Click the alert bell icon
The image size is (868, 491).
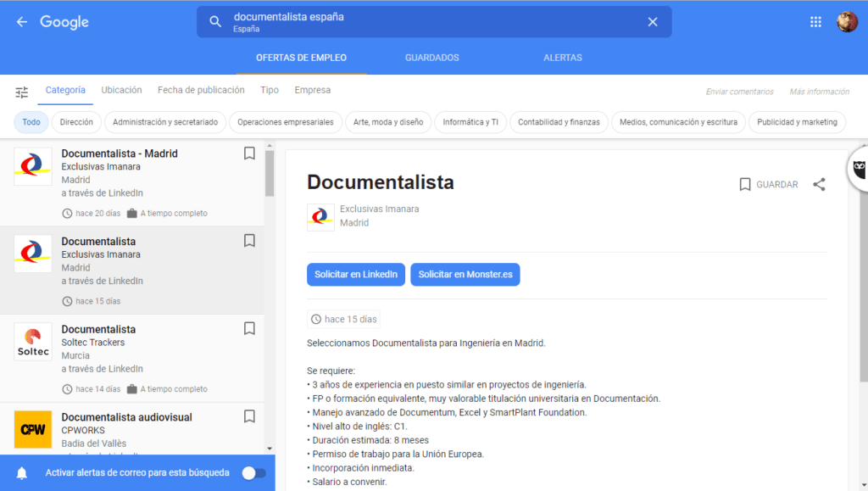tap(21, 472)
